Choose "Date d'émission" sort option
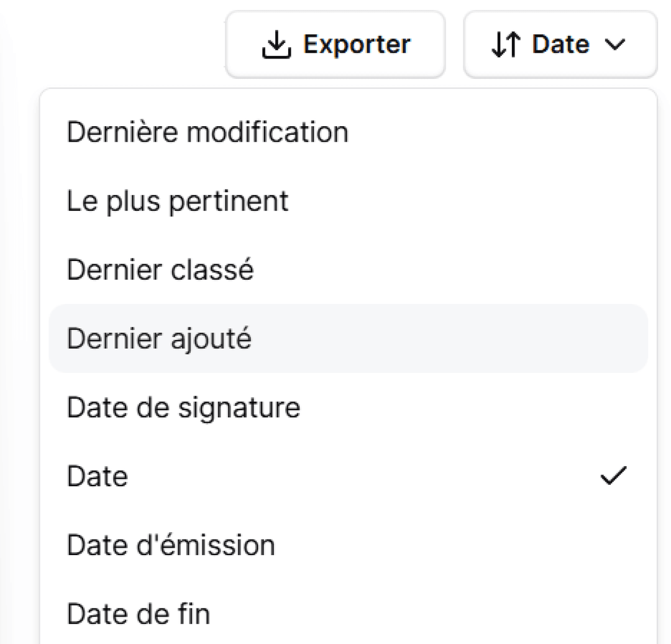This screenshot has height=644, width=671. tap(171, 546)
